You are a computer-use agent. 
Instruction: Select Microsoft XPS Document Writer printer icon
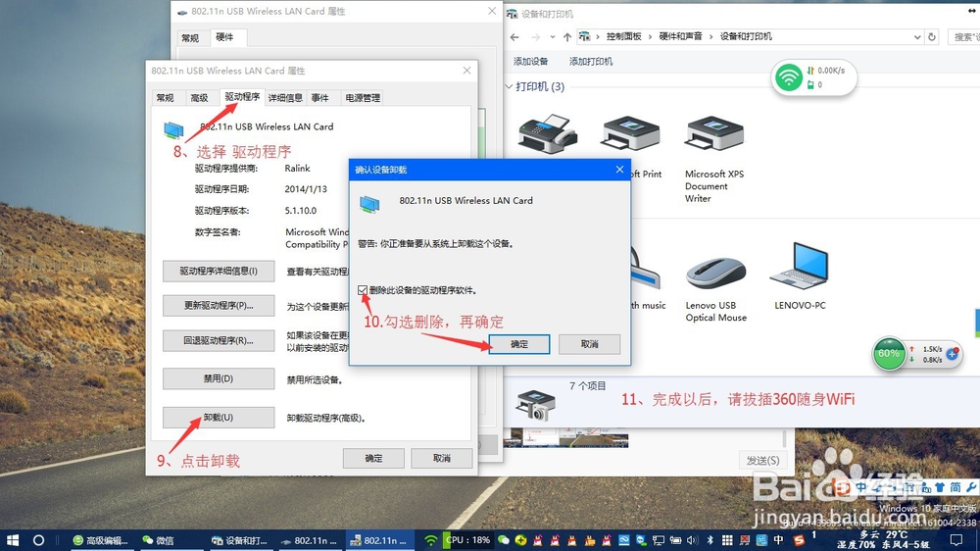pos(713,133)
